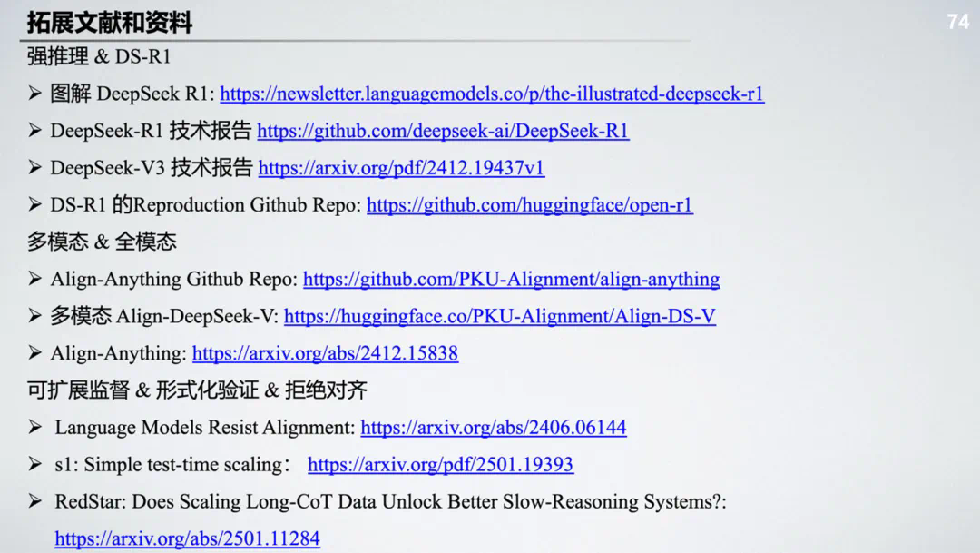Open the deepseek-ai/DeepSeek-R1 GitHub link

click(x=443, y=131)
